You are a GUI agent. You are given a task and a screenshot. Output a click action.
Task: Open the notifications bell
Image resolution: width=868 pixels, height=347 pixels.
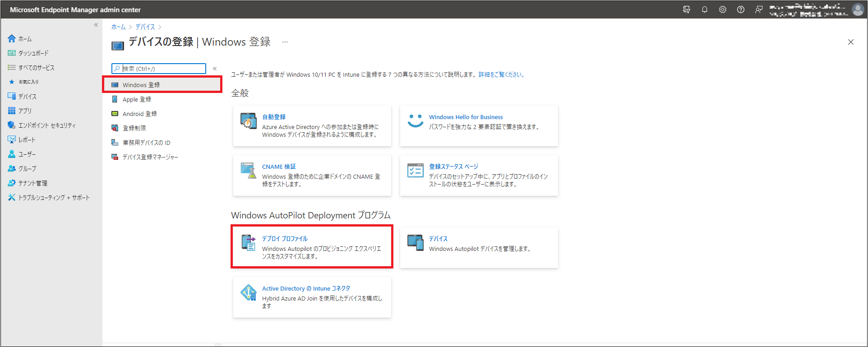pos(705,9)
